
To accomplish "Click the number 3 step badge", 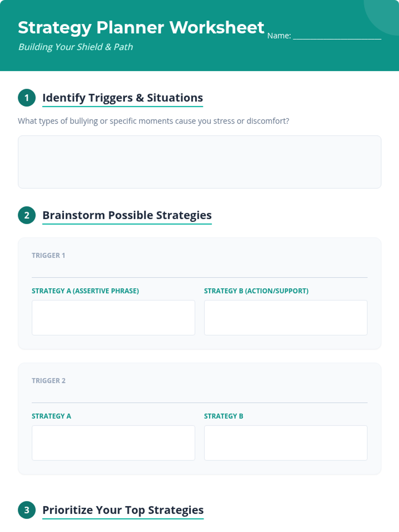I will click(x=27, y=510).
